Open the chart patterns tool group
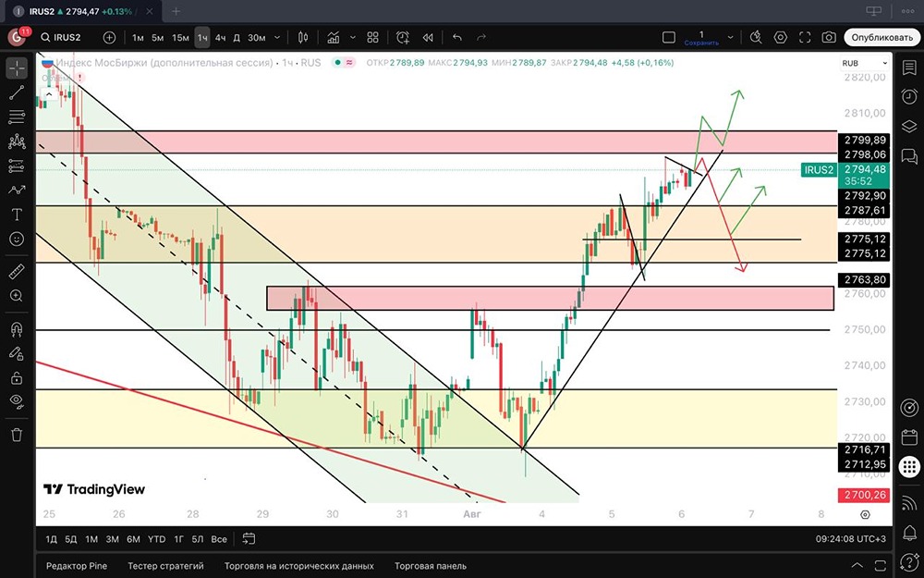 pos(17,141)
